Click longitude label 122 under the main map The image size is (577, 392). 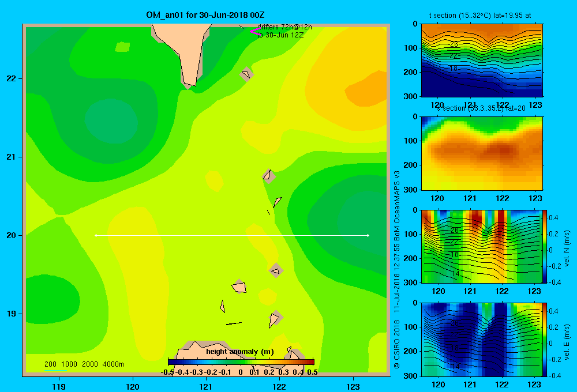click(280, 386)
